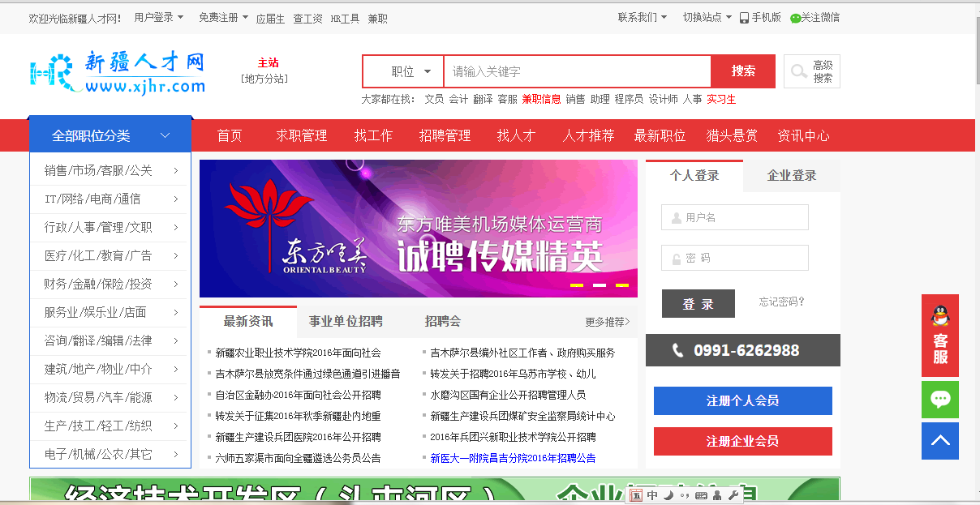Click the blue back-to-top arrow icon
This screenshot has width=980, height=505.
[940, 441]
